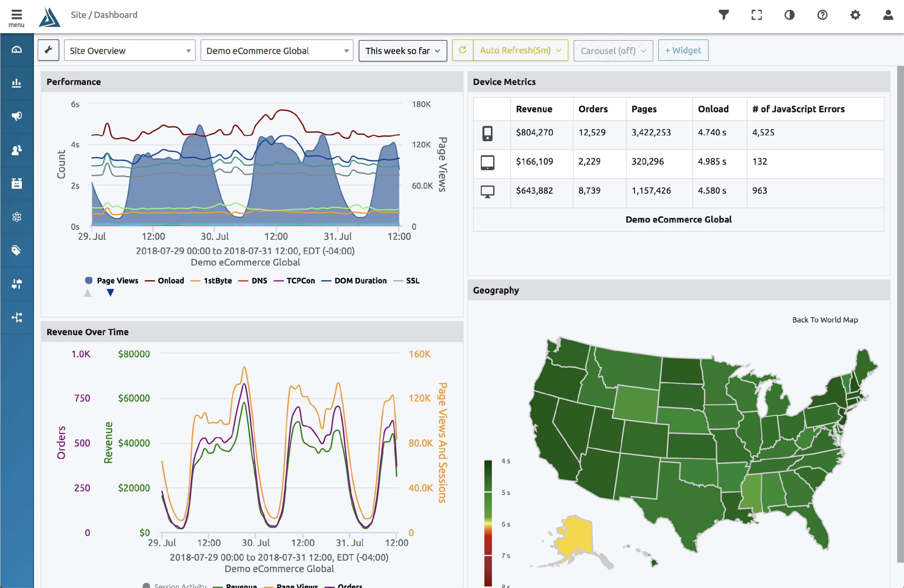The image size is (904, 588).
Task: Open settings gear icon
Action: 855,15
